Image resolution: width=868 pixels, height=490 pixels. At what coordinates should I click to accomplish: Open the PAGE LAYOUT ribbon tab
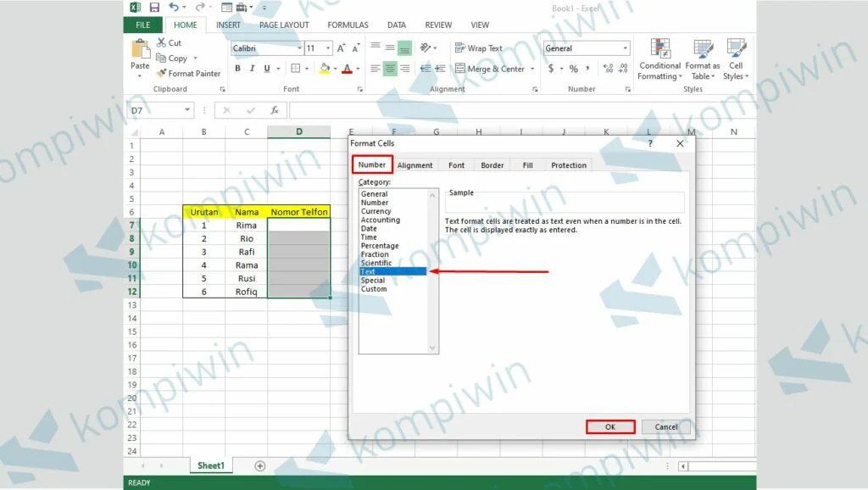284,25
